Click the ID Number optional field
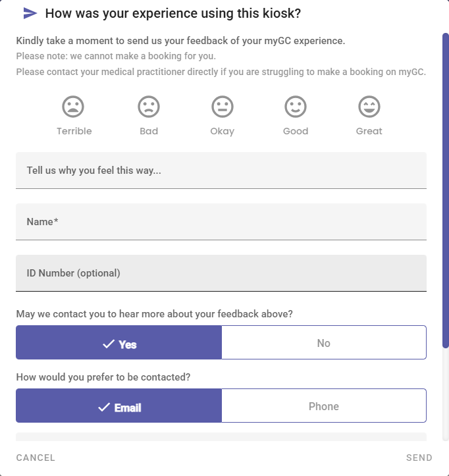449x476 pixels. pos(221,273)
